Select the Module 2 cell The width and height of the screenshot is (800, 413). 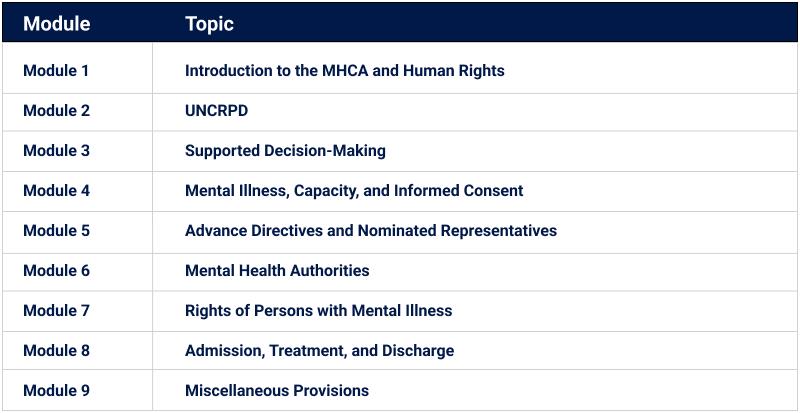point(56,111)
